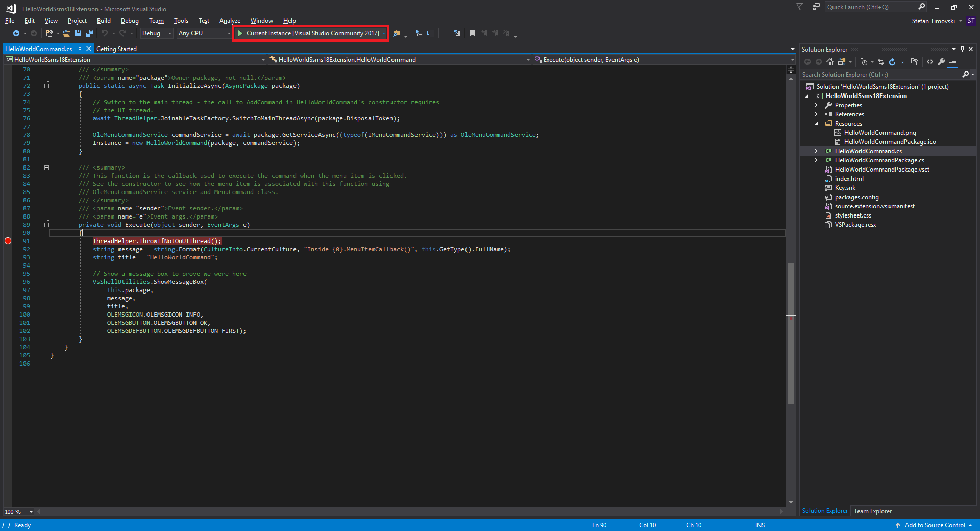Image resolution: width=980 pixels, height=531 pixels.
Task: Toggle the pin on the HelloWorldCommand.cs tab
Action: pos(79,49)
